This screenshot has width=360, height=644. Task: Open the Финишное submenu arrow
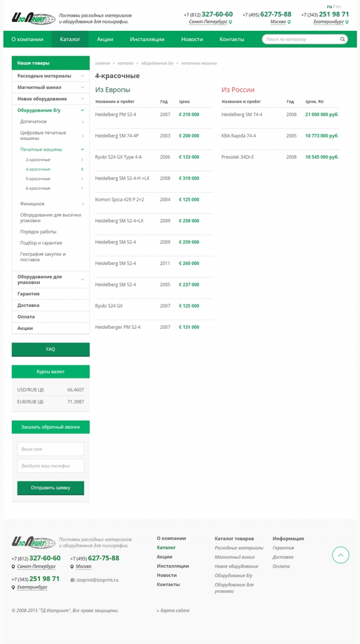(82, 204)
